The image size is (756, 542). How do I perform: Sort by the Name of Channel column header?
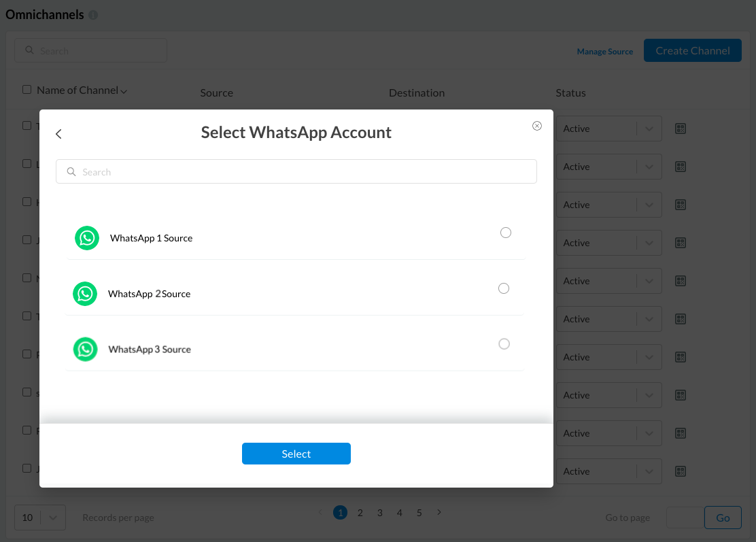click(82, 90)
